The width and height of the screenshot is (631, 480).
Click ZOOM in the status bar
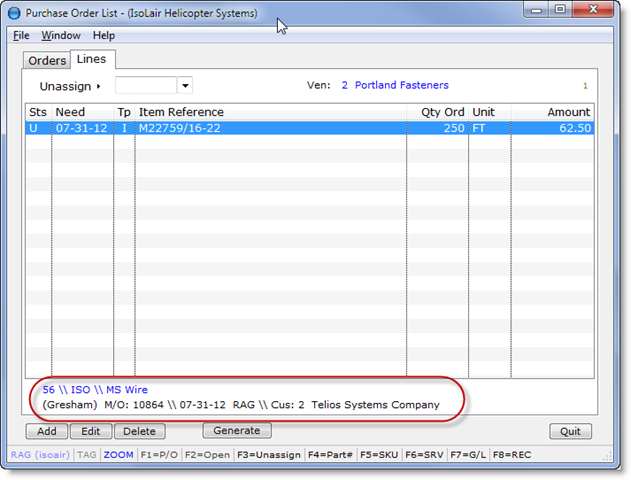click(118, 455)
